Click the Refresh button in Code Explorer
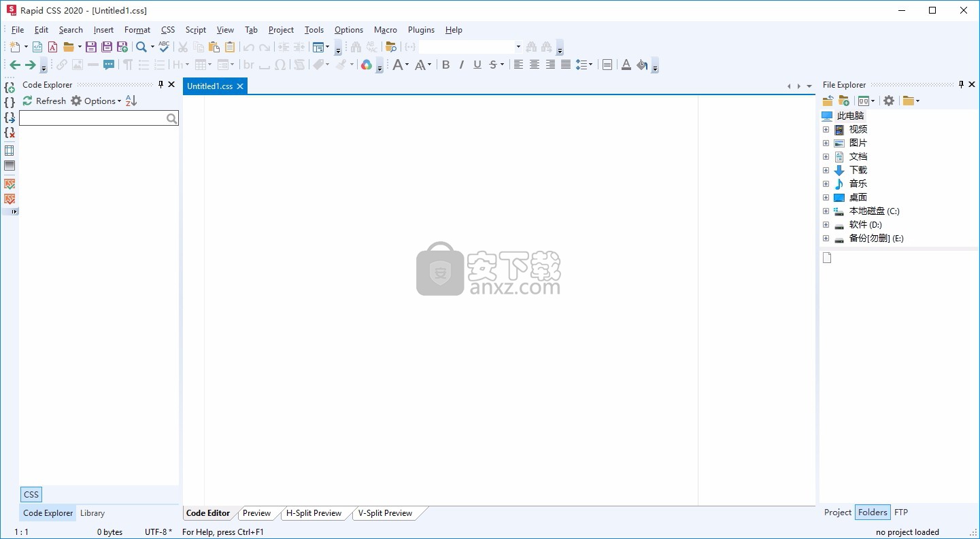 pos(44,101)
